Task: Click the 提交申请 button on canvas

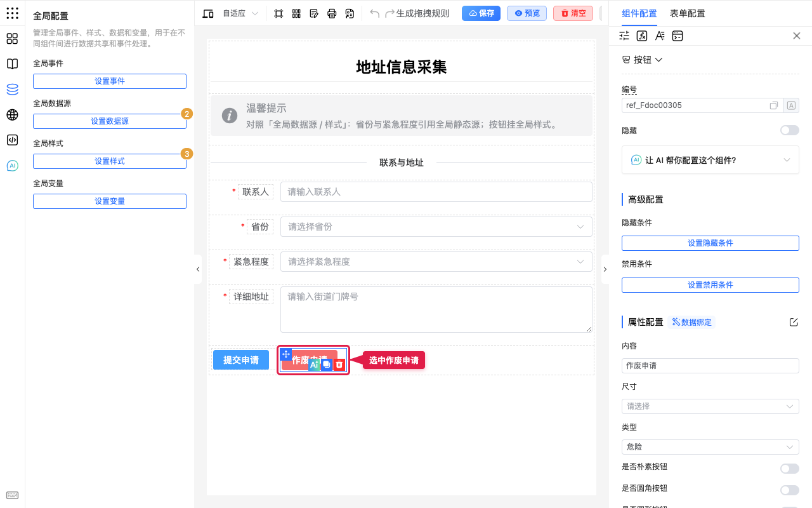Action: (241, 360)
